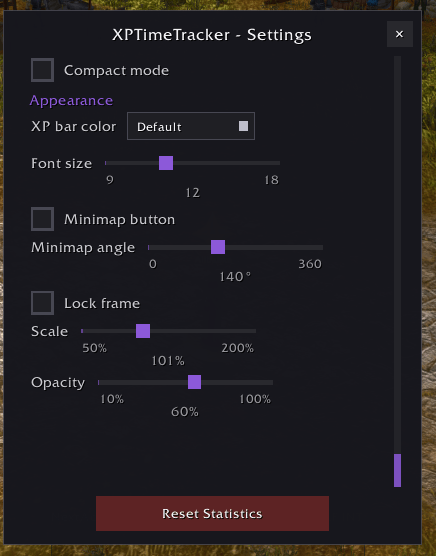Click the Minimap angle slider handle
The width and height of the screenshot is (436, 556).
coord(218,247)
